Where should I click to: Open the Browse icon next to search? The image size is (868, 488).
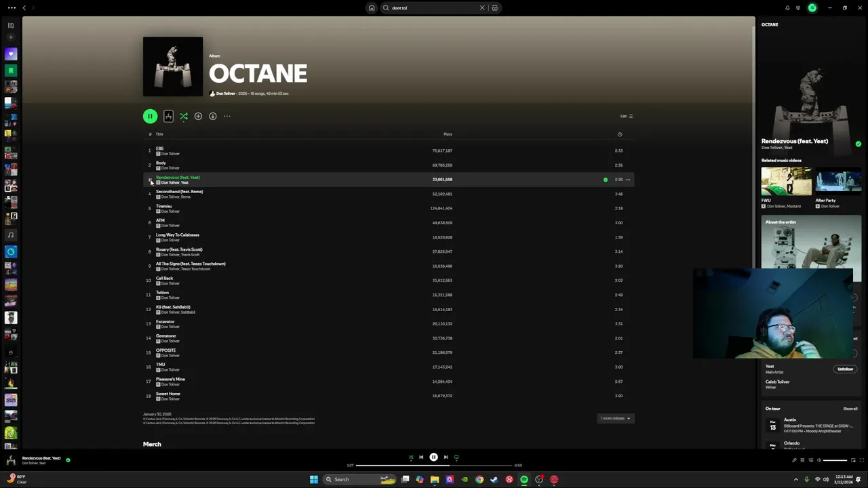pyautogui.click(x=494, y=8)
